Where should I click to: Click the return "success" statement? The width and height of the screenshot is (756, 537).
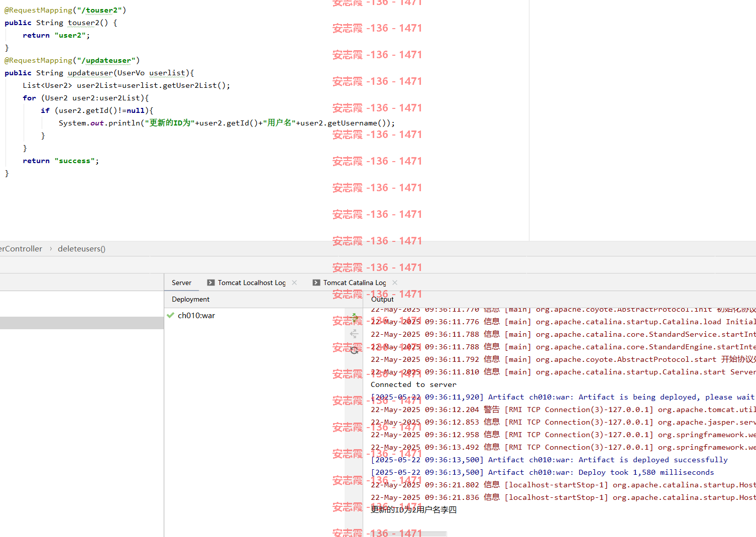pos(61,161)
